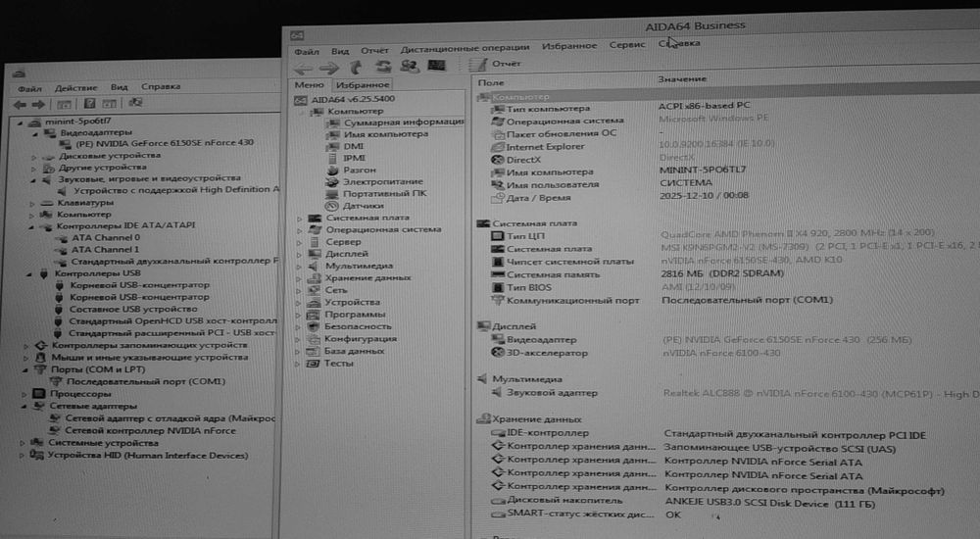This screenshot has height=539, width=980.
Task: Open the Сервис menu in AIDA64
Action: point(627,44)
